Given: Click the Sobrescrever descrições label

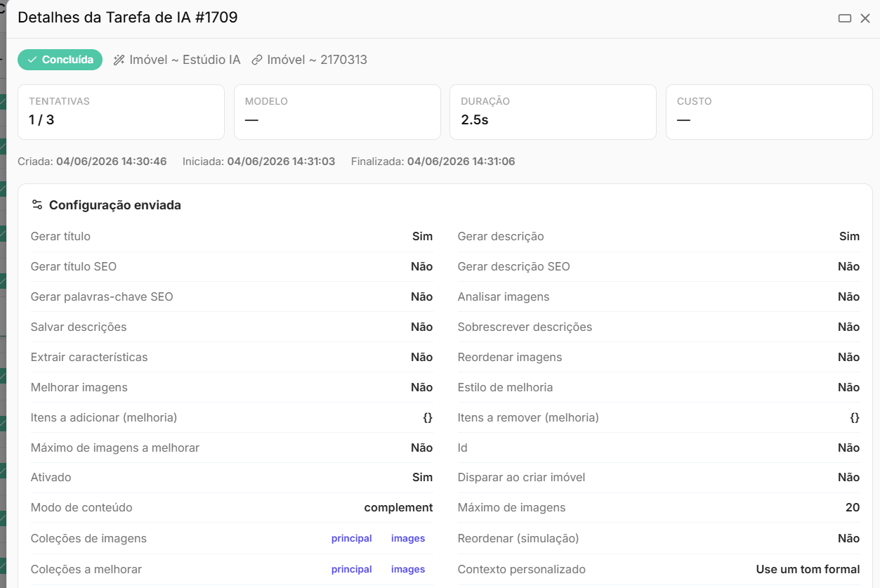Looking at the screenshot, I should [x=525, y=327].
